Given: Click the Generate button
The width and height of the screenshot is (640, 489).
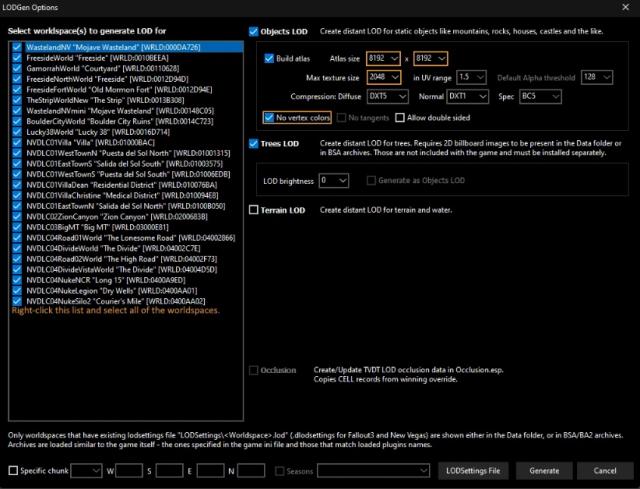Looking at the screenshot, I should (x=544, y=471).
